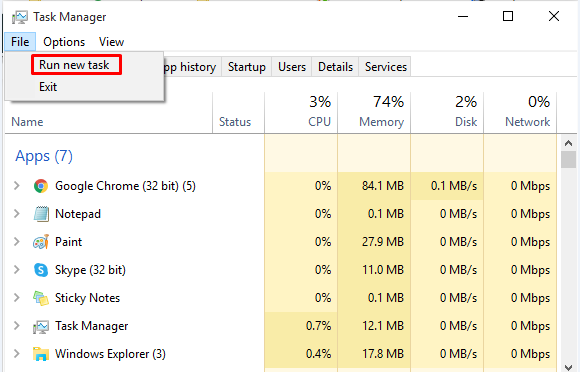This screenshot has height=372, width=580.
Task: Click the Skype app icon
Action: pos(41,270)
